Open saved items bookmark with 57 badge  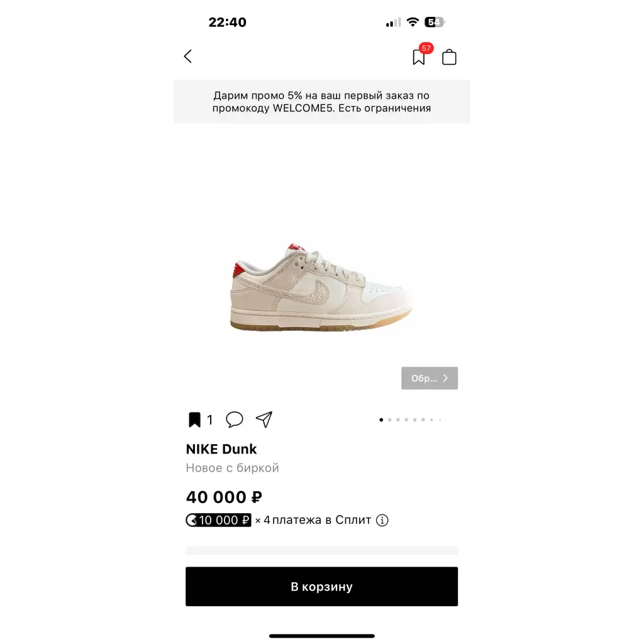click(419, 55)
